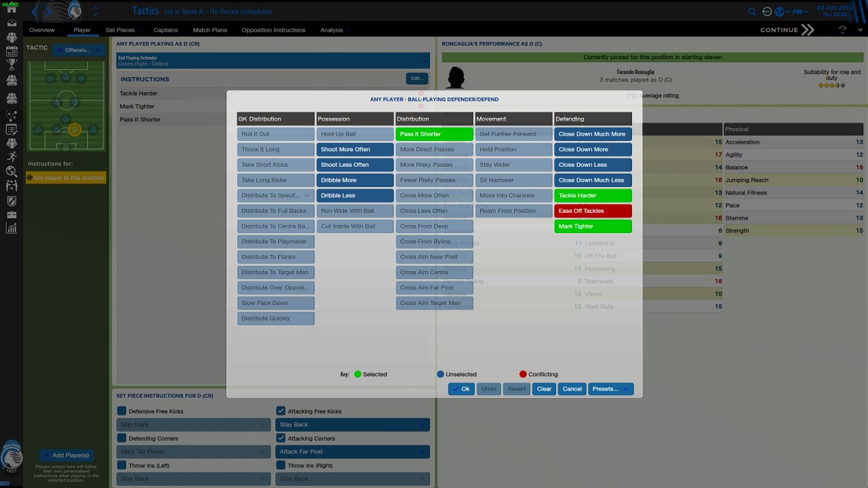Select the Mark Tighter instruction
868x488 pixels.
point(593,226)
